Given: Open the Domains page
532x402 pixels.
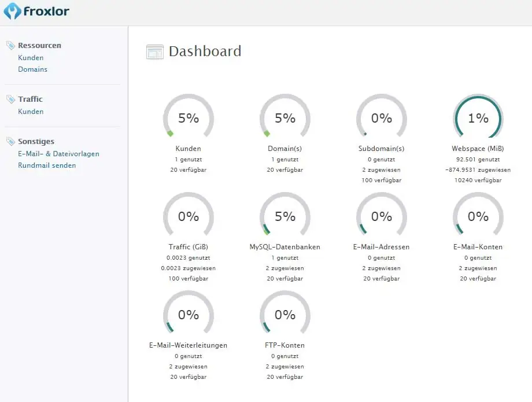Looking at the screenshot, I should [32, 69].
